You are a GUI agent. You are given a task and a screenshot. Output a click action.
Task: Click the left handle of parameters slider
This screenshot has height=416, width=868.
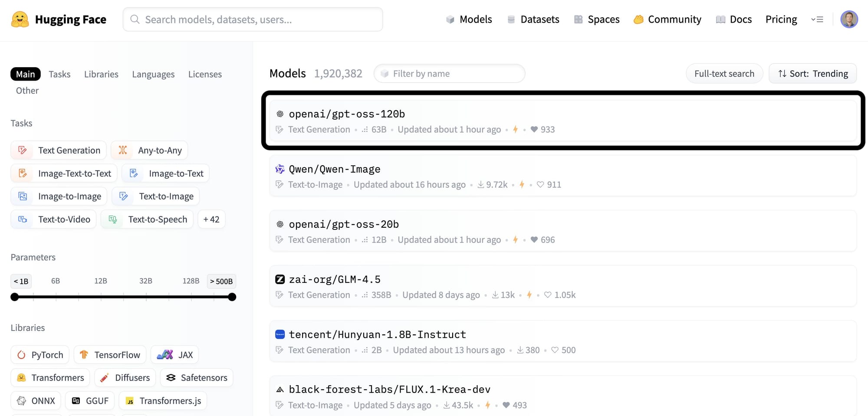coord(15,297)
